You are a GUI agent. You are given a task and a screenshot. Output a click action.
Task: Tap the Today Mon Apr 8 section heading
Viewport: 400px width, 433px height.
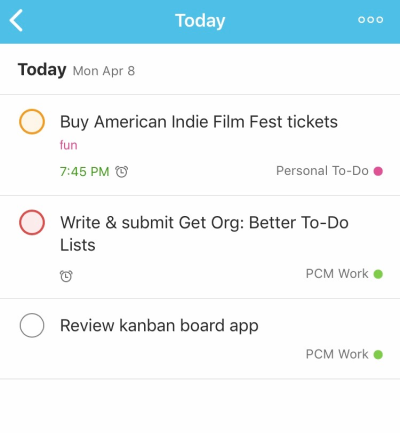(76, 70)
